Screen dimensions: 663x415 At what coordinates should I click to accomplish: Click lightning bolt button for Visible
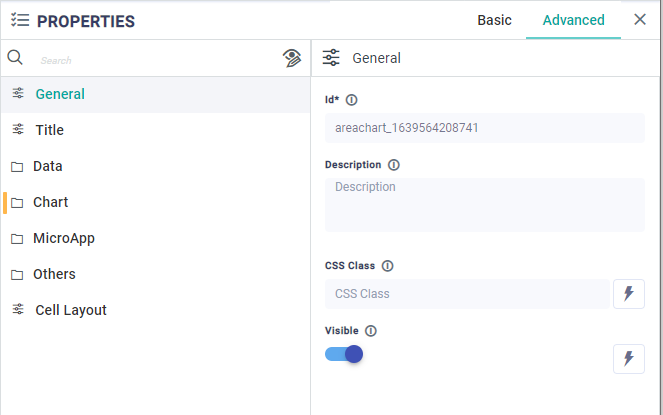[628, 358]
